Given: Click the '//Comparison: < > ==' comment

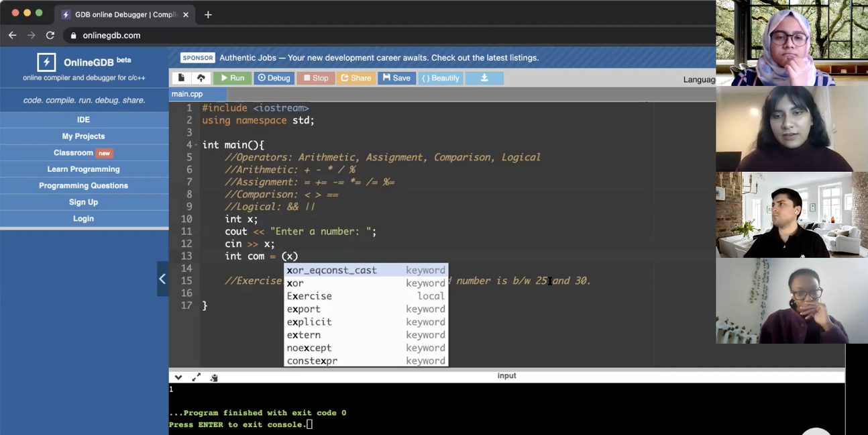Looking at the screenshot, I should pyautogui.click(x=281, y=195).
